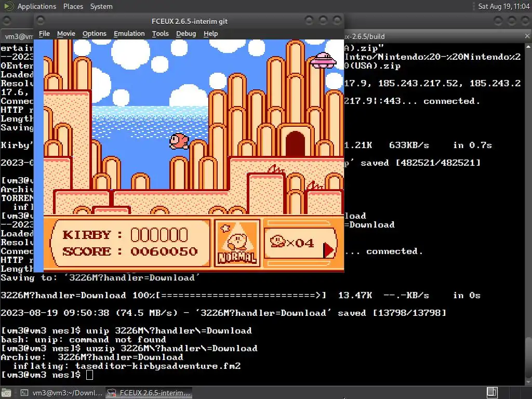Maximize the terminal window
Image resolution: width=532 pixels, height=399 pixels.
pos(512,21)
